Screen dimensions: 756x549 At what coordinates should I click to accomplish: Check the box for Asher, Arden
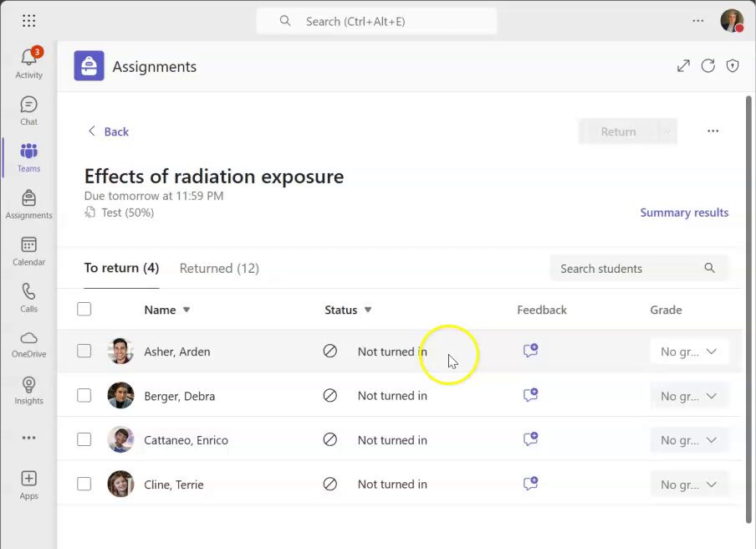(x=84, y=351)
